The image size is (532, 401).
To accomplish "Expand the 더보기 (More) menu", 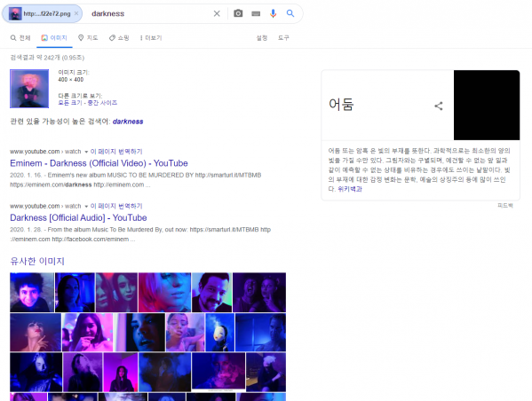I will point(151,37).
